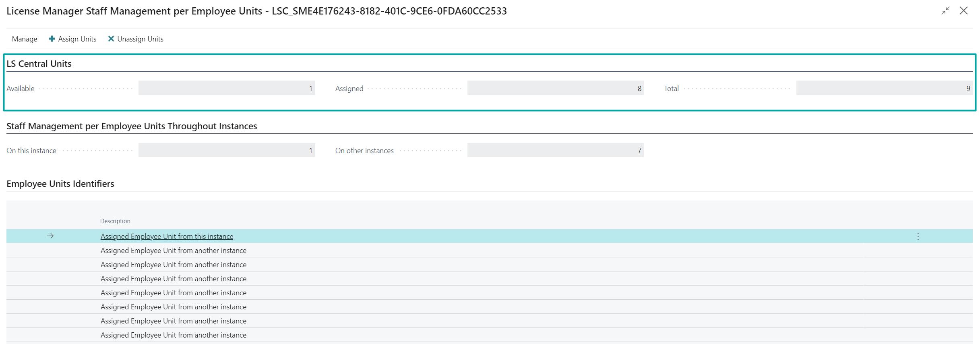Click the collapse-window arrows icon

click(x=945, y=11)
